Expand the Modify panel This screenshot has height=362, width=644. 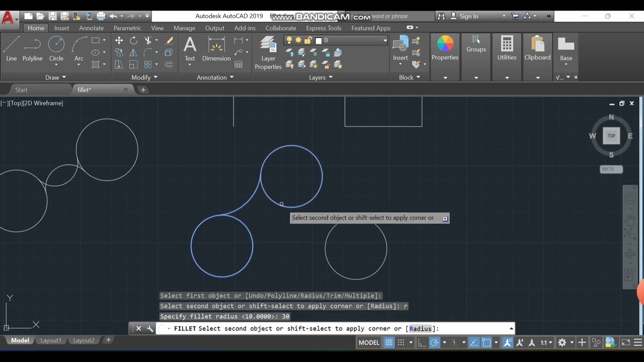(x=145, y=77)
